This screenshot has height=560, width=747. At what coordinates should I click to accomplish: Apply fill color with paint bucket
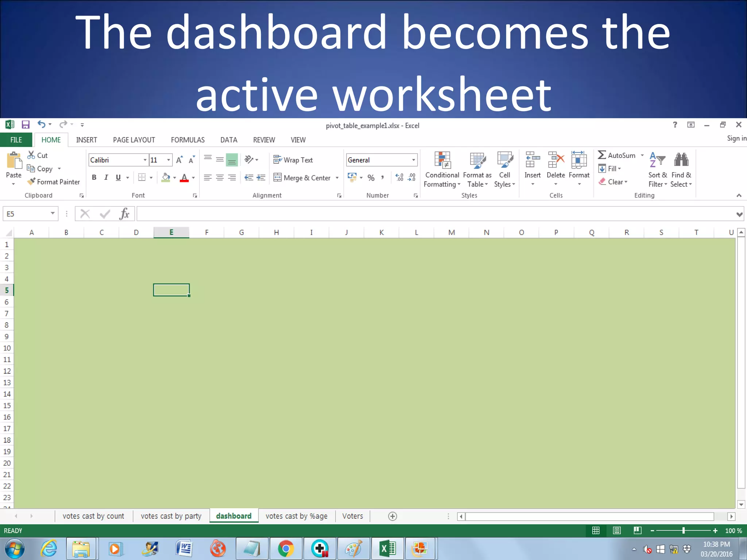pyautogui.click(x=166, y=178)
